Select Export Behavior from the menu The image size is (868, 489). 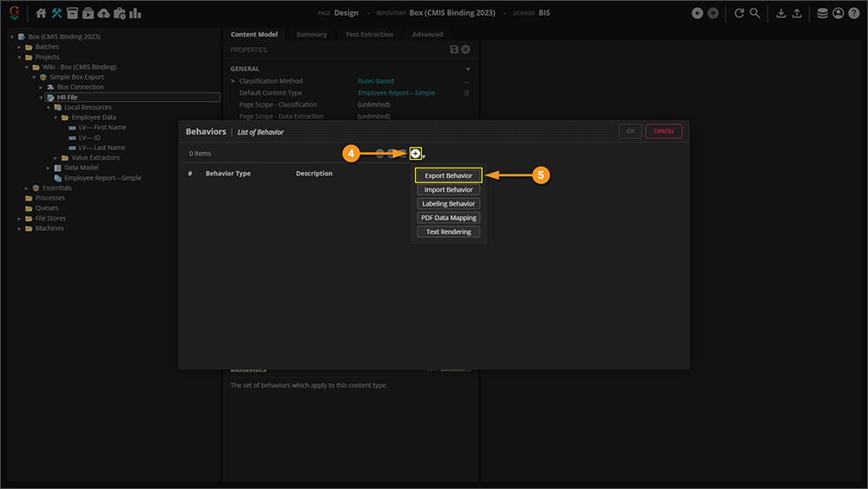[448, 175]
